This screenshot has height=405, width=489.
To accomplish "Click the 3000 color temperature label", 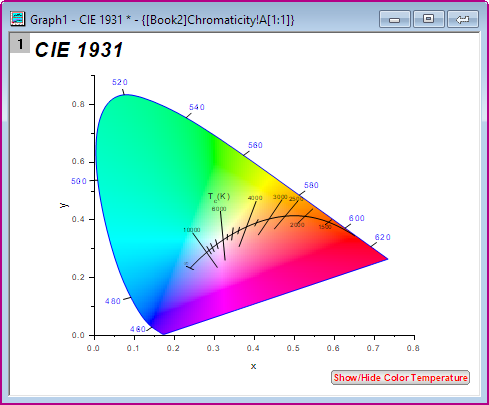I will coord(280,197).
